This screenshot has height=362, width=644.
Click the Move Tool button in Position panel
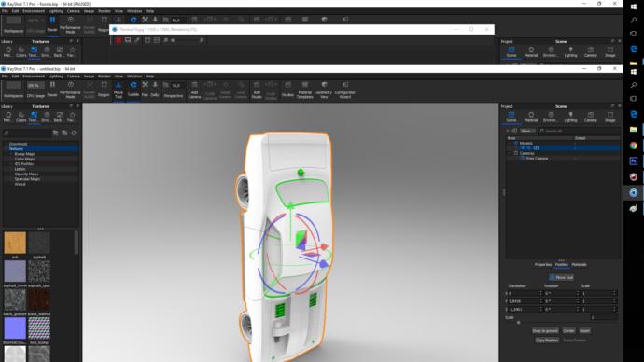click(x=562, y=277)
